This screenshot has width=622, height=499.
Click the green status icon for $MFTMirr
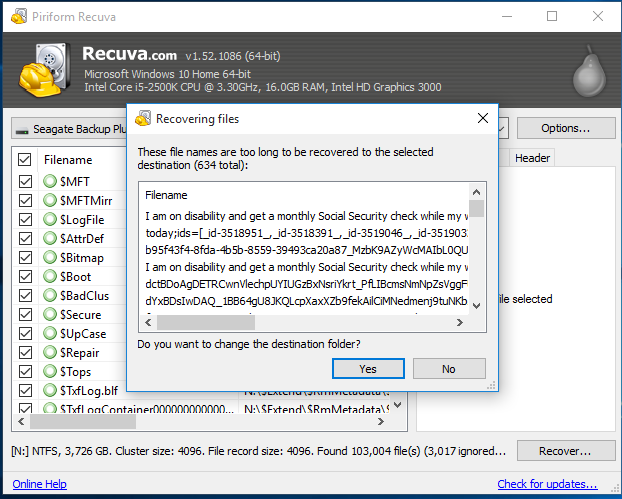pos(50,200)
